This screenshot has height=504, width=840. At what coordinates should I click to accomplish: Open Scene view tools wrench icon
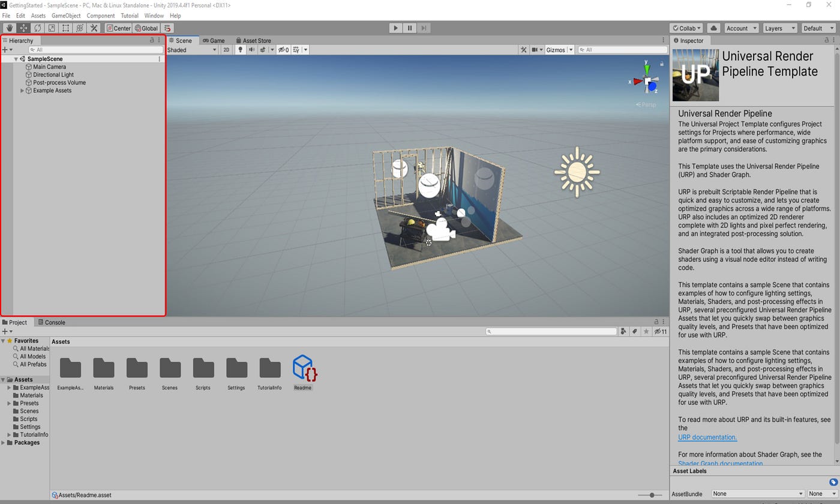click(x=523, y=50)
